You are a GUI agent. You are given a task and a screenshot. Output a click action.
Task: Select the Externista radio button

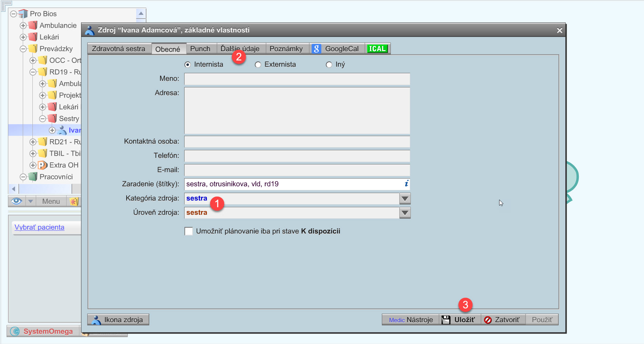[x=258, y=65]
